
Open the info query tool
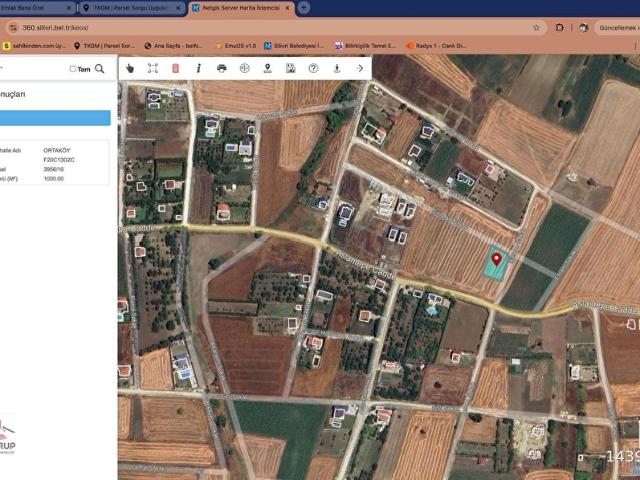pyautogui.click(x=198, y=68)
